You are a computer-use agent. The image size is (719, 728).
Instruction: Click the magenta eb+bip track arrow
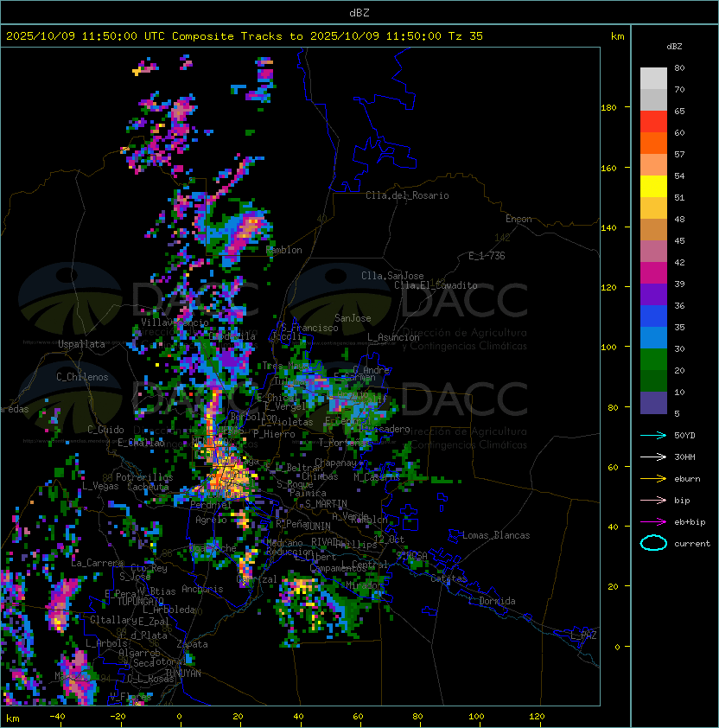653,522
